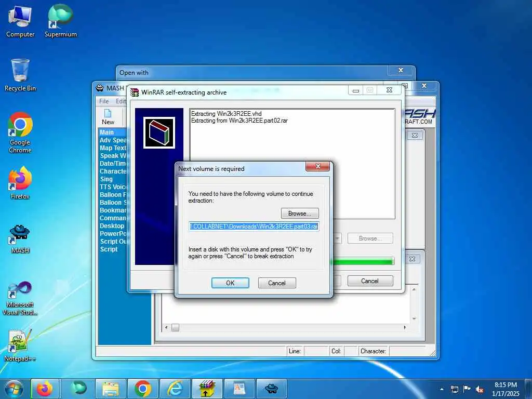Select the Command entry in MASH sidebar
Screen dimensions: 532x399
coord(113,218)
